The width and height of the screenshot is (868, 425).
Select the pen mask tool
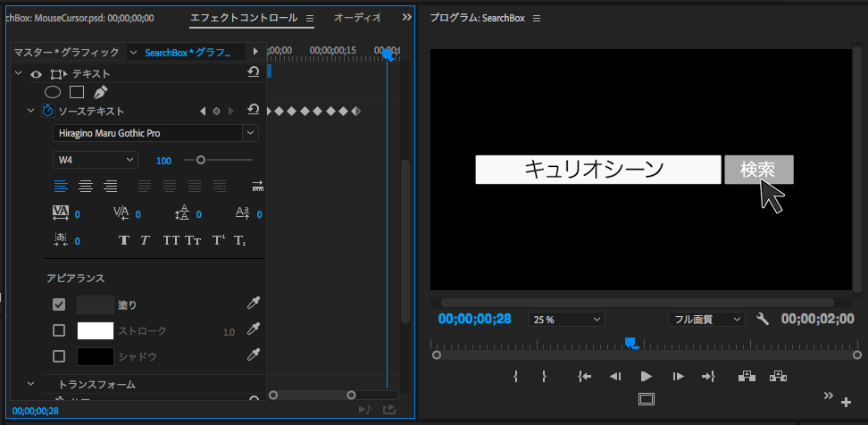[x=100, y=92]
